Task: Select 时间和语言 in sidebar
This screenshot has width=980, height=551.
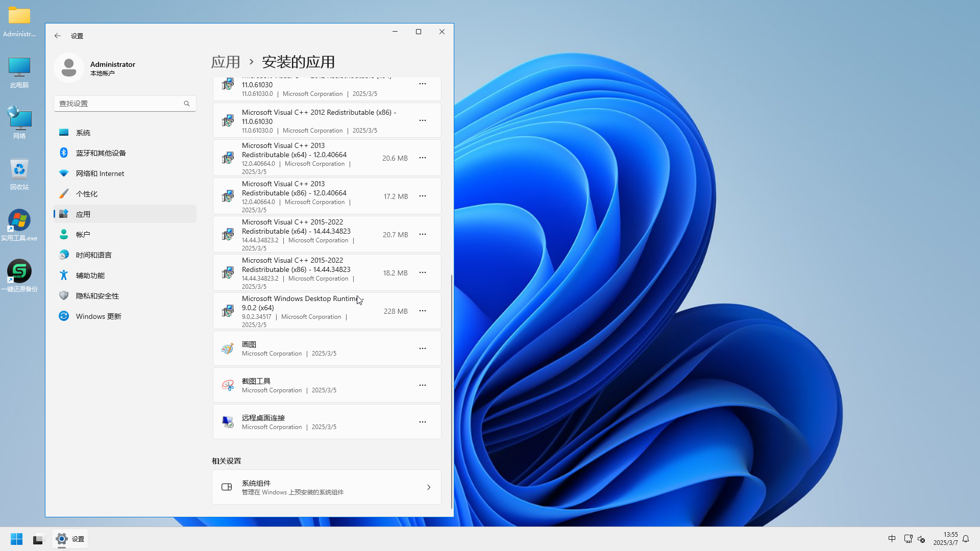Action: pos(125,255)
